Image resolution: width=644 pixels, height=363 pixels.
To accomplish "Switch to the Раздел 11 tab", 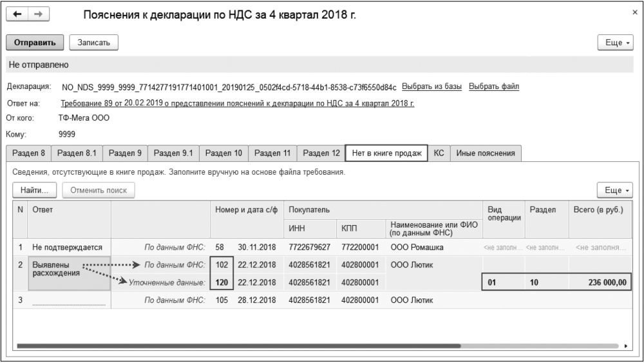I will [x=272, y=153].
